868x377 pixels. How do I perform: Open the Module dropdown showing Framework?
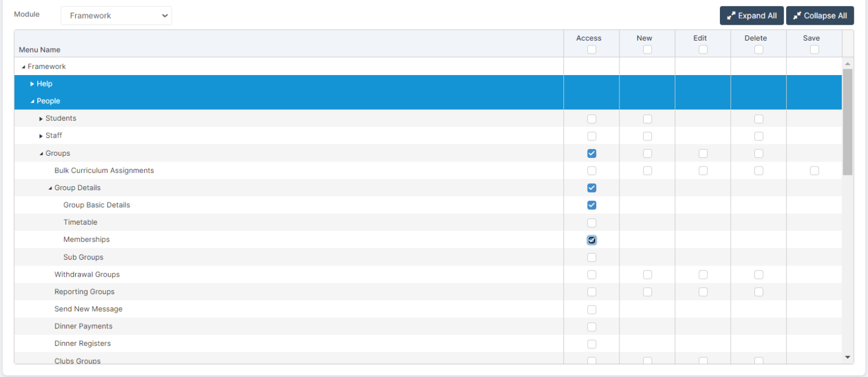[x=116, y=16]
